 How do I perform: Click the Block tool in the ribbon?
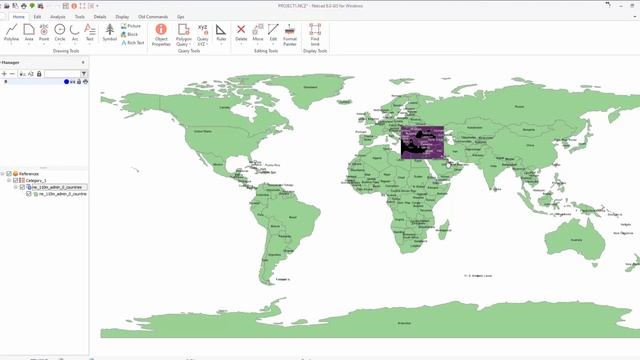click(129, 34)
